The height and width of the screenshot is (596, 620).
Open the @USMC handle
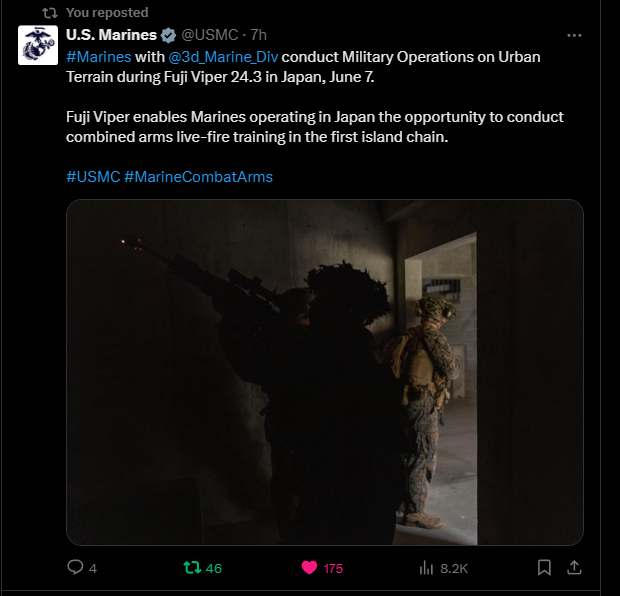point(210,35)
